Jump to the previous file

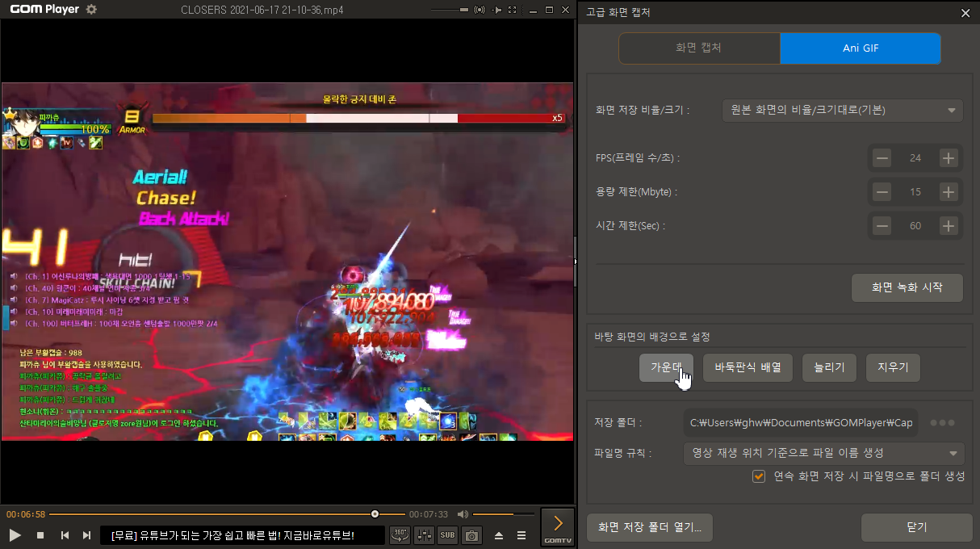click(x=65, y=535)
